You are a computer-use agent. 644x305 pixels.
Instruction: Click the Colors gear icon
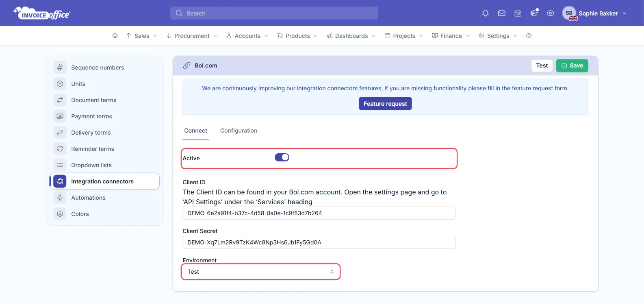[x=60, y=214]
